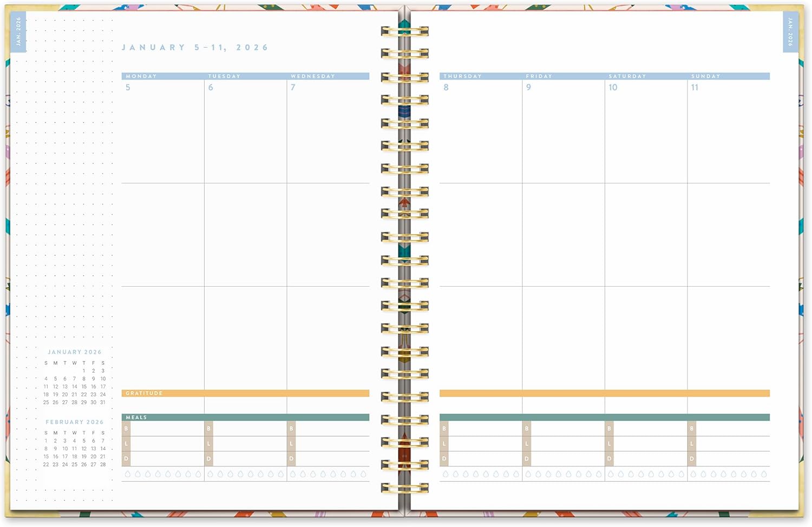Viewport: 812px width, 527px height.
Task: Click the Meals header label
Action: [136, 417]
